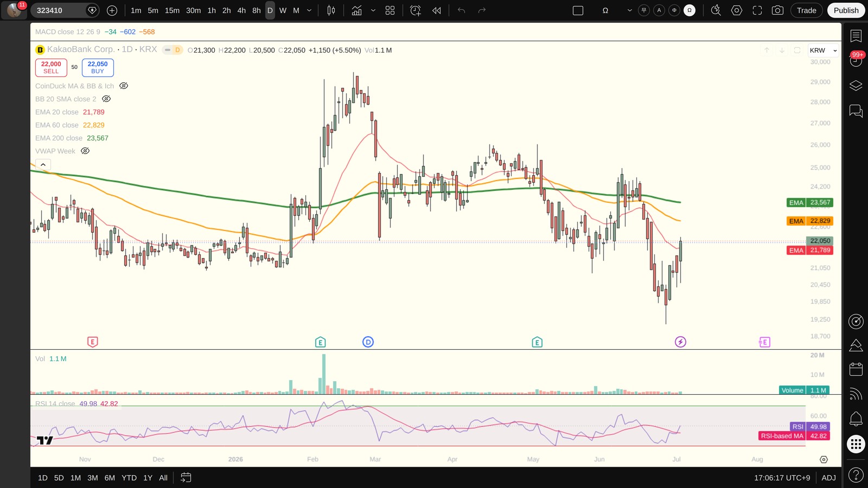This screenshot has height=488, width=868.
Task: Open alerts panel with 99+ badge
Action: (x=856, y=60)
